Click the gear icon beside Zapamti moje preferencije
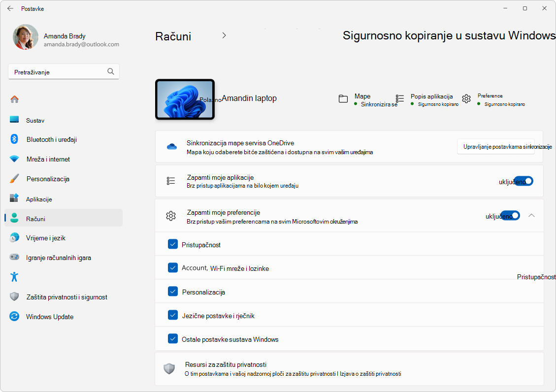556x392 pixels. click(x=171, y=216)
